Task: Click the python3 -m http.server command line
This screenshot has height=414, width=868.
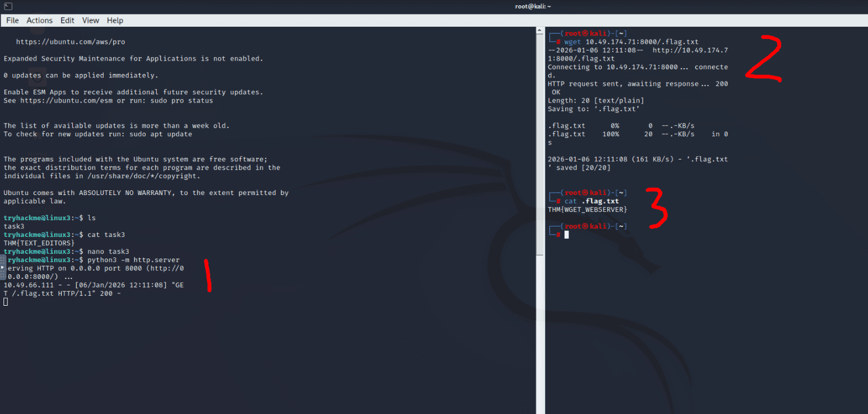Action: point(133,260)
